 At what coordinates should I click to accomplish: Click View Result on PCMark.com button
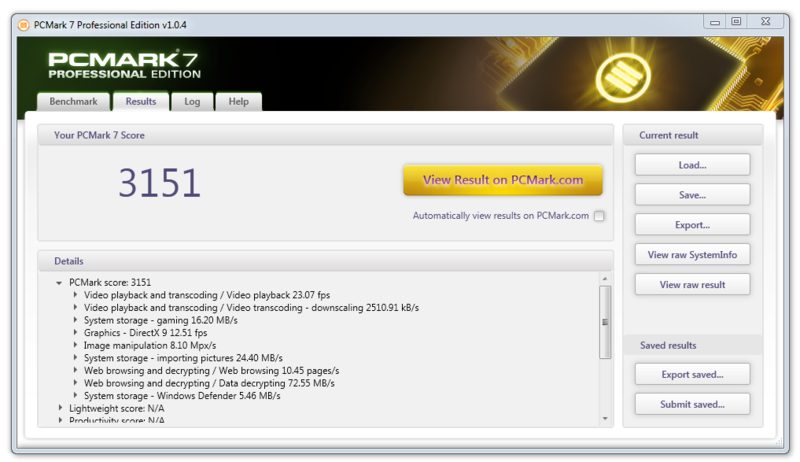tap(503, 180)
